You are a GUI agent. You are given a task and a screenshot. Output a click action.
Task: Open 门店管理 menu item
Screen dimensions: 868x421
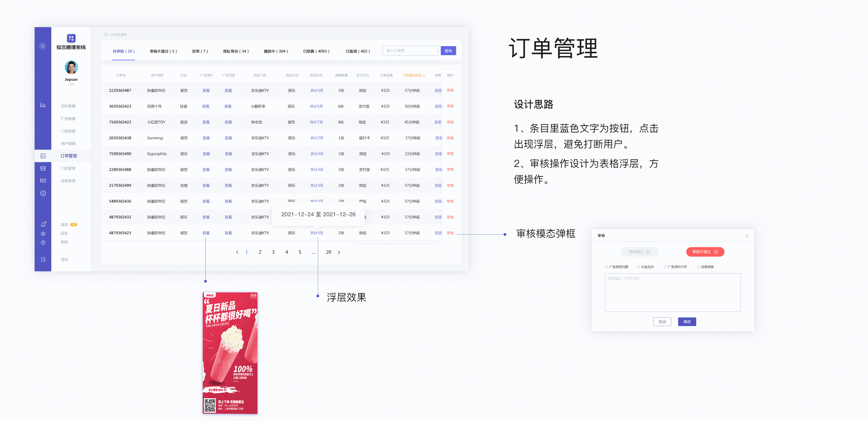point(68,168)
